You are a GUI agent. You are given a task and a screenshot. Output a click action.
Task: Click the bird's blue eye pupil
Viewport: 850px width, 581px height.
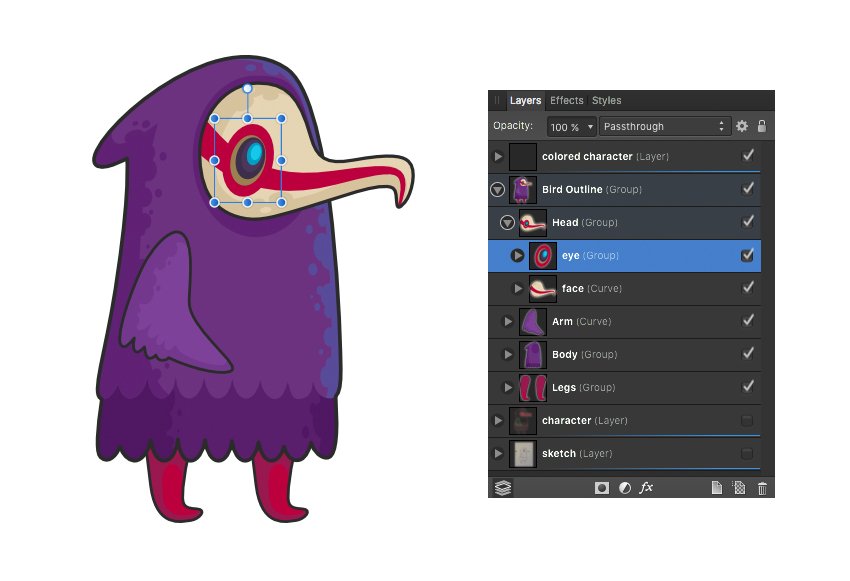click(x=255, y=154)
